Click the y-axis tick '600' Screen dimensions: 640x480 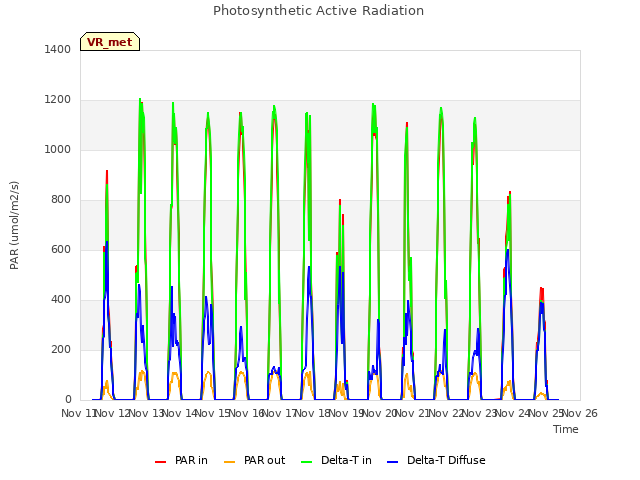61,249
